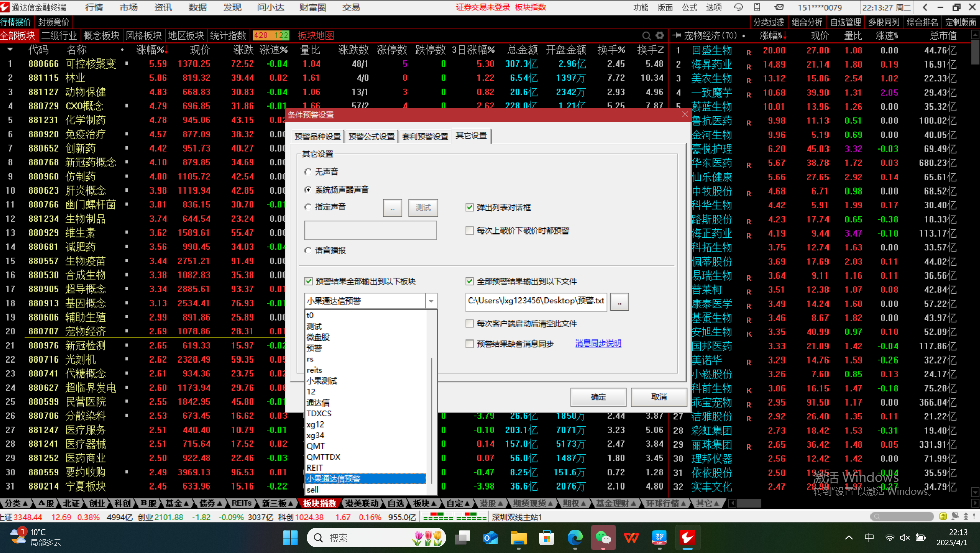The image size is (980, 553).
Task: Open WeChat from the taskbar
Action: 603,538
